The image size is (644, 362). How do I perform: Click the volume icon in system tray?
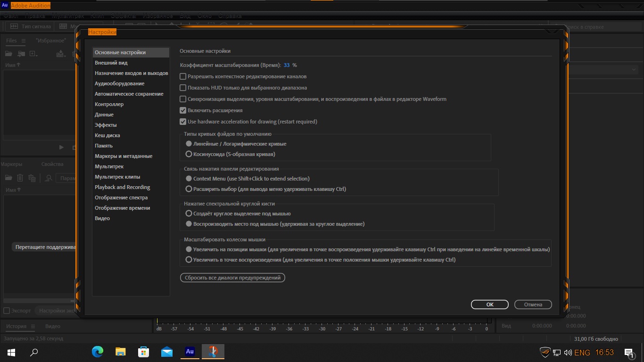pyautogui.click(x=568, y=352)
